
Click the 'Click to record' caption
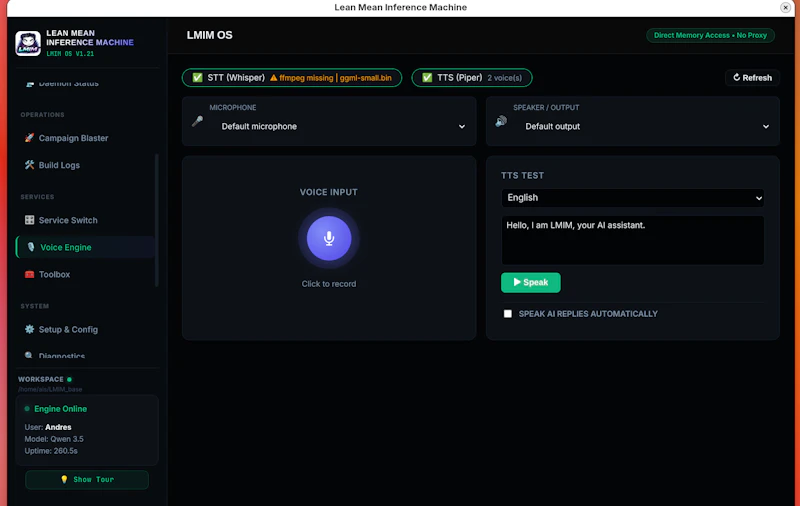tap(329, 284)
